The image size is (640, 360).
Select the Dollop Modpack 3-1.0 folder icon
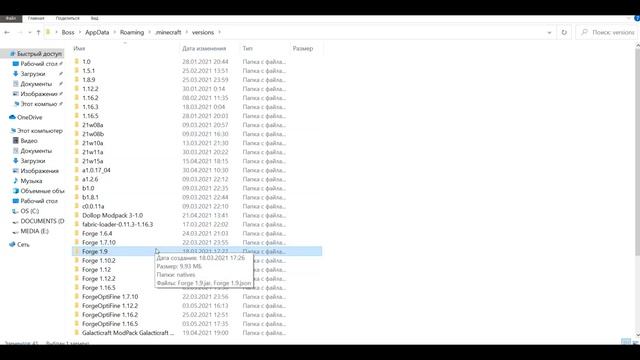click(76, 215)
